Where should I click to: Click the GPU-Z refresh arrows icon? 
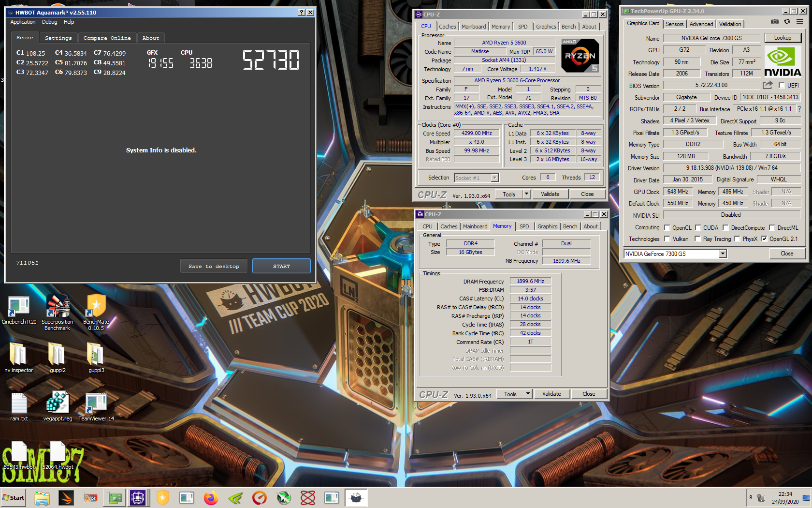[x=787, y=22]
